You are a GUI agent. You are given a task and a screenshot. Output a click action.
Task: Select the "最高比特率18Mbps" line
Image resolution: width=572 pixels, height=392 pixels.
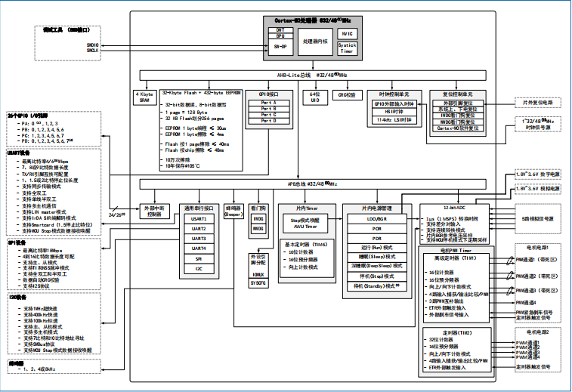(x=42, y=251)
